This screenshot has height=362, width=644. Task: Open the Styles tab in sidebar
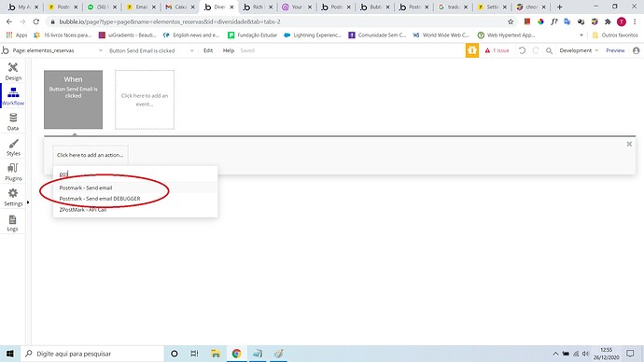click(13, 147)
